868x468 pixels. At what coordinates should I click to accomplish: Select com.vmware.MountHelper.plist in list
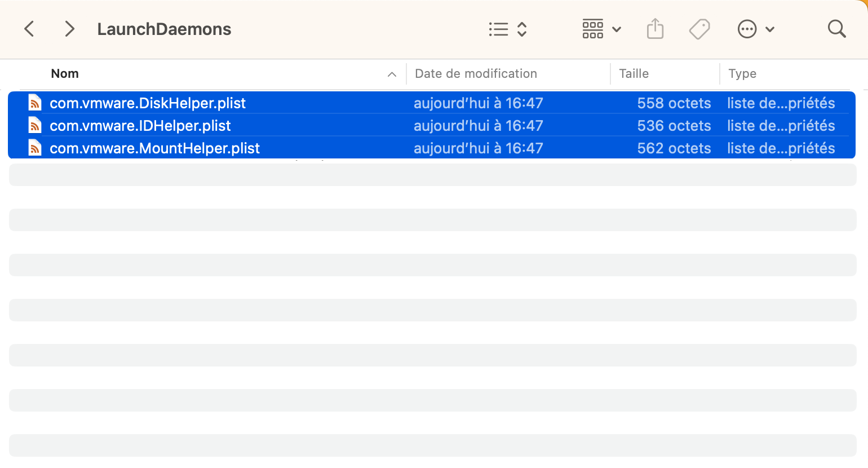pos(154,148)
